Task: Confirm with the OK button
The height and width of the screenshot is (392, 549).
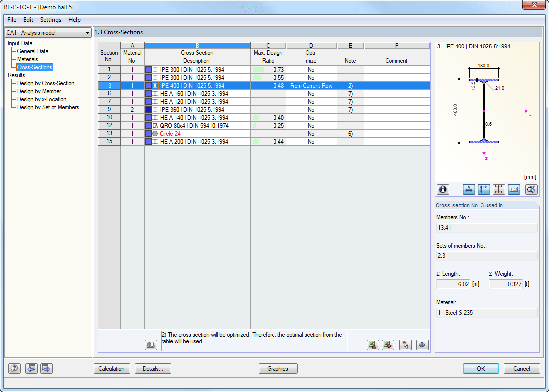Action: 481,369
